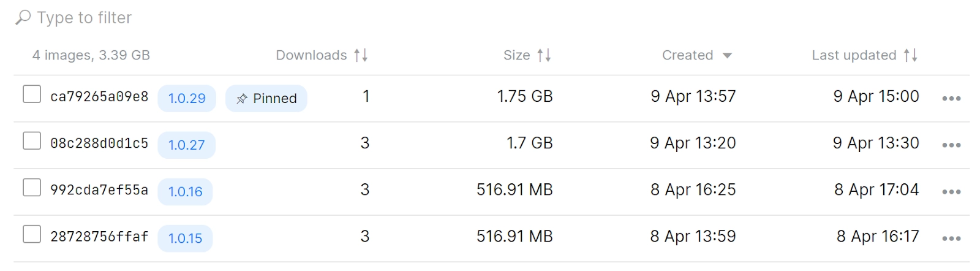Open more options for image ca79265a09e8
980x271 pixels.
(x=951, y=99)
